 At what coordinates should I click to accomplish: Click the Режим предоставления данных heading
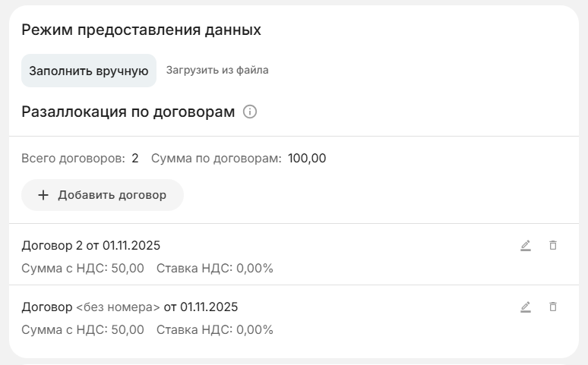(x=141, y=30)
